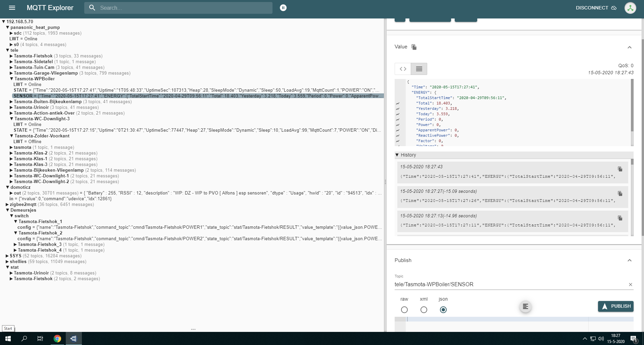Viewport: 644px width, 345px height.
Task: Click the connection status avatar icon
Action: tap(630, 8)
